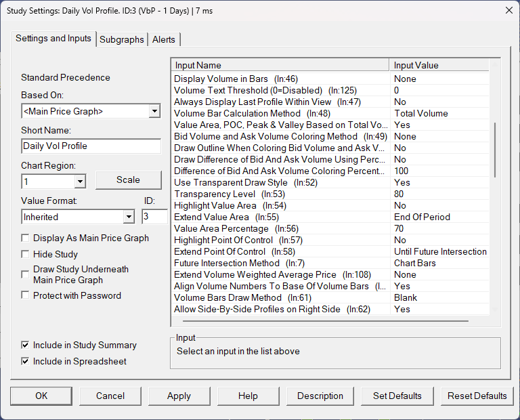Click the End Of Period value
520x420 pixels.
point(439,217)
